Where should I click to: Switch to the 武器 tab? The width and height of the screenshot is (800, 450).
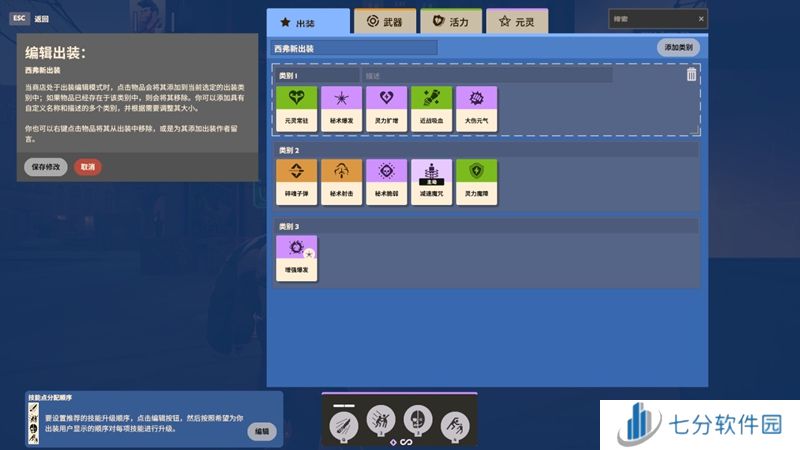[385, 21]
